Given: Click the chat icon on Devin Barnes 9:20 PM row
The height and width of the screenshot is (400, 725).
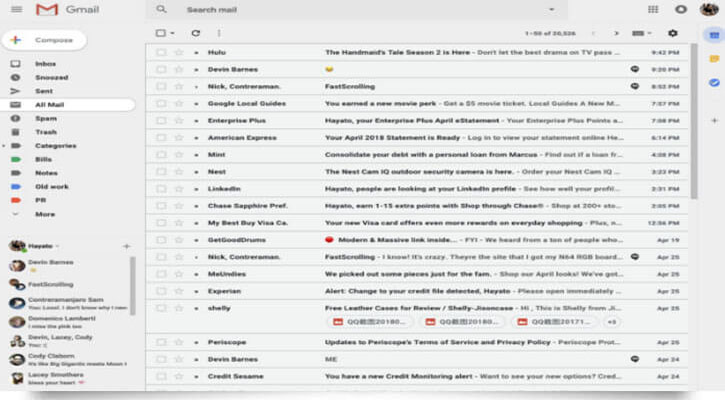Looking at the screenshot, I should pyautogui.click(x=635, y=69).
